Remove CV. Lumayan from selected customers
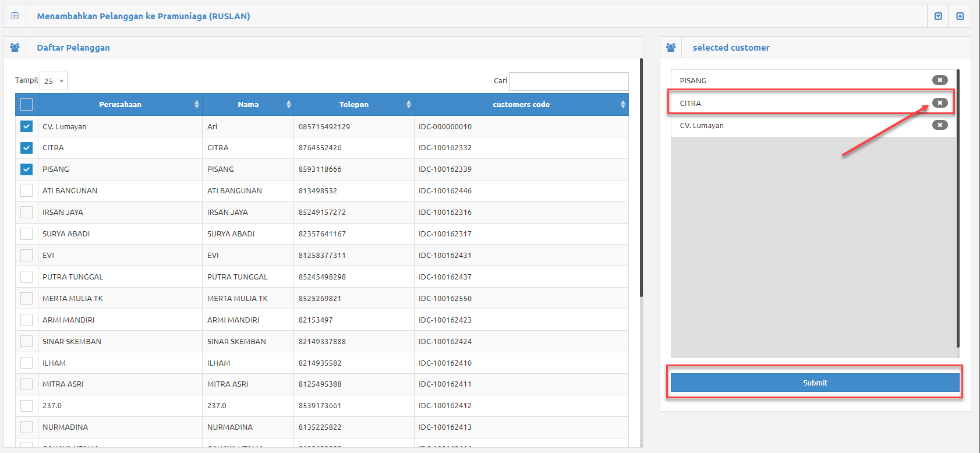980x453 pixels. click(x=940, y=125)
